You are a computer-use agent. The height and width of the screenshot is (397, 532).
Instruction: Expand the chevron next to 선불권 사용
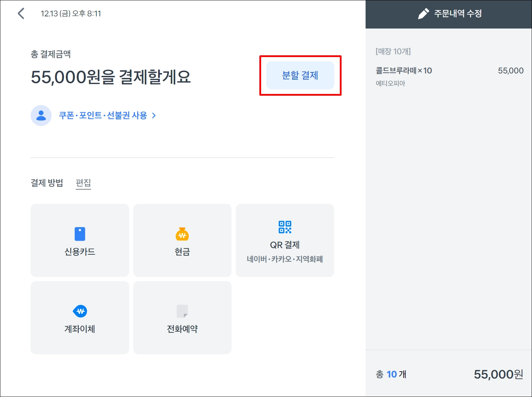point(154,116)
